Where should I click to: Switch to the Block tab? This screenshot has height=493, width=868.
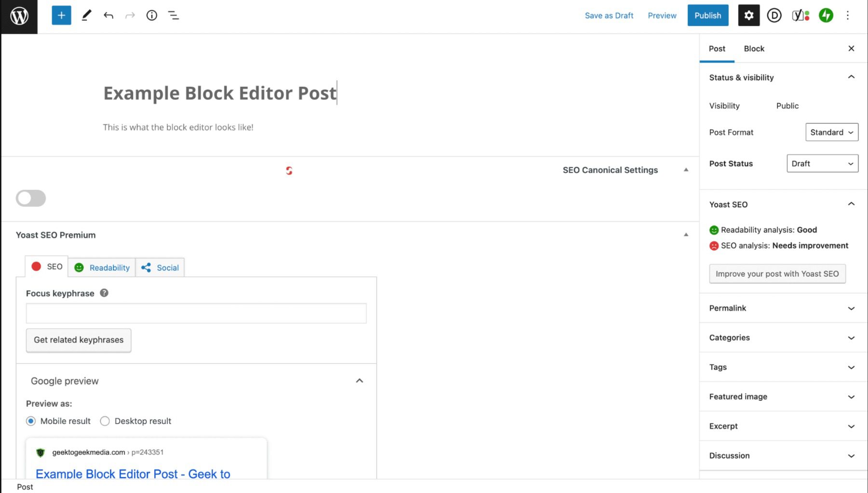754,49
